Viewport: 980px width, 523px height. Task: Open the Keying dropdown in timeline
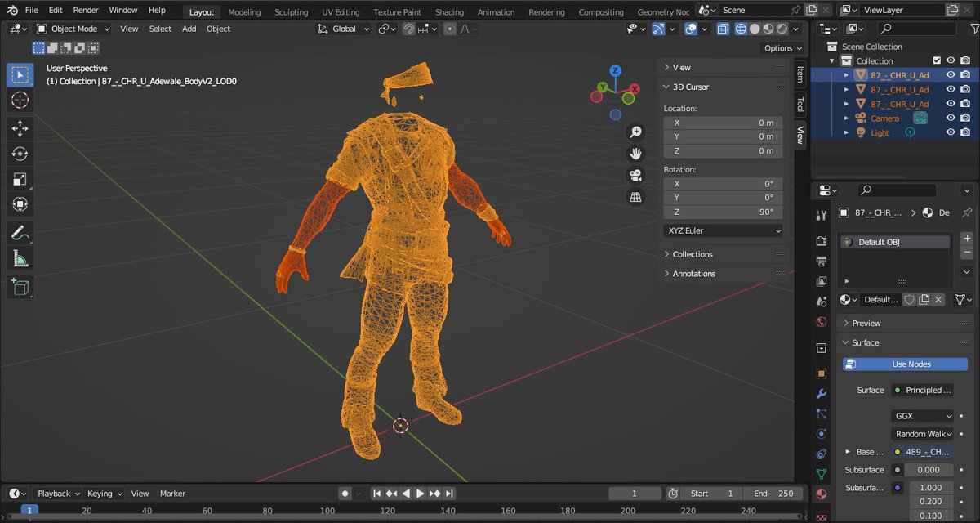(105, 494)
